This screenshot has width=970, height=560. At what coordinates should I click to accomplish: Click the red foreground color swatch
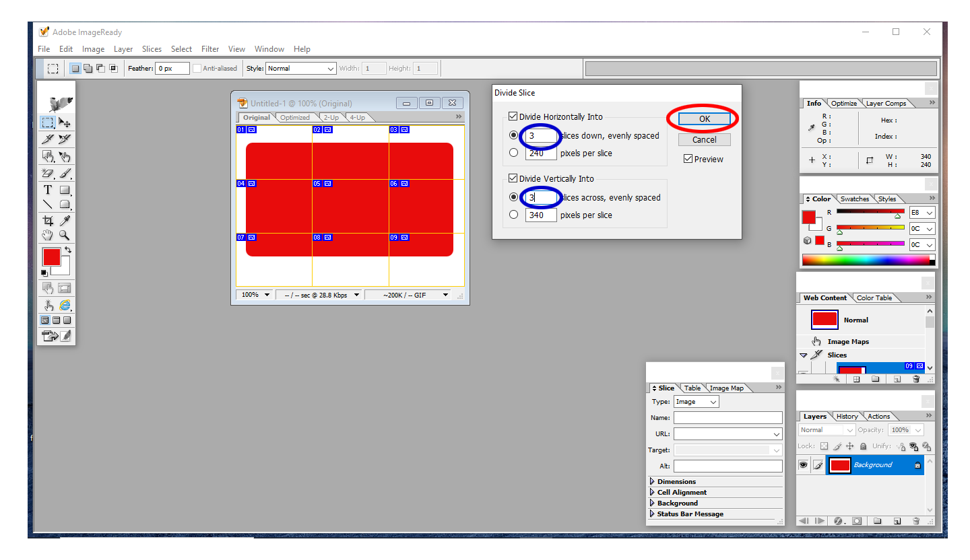tap(51, 256)
